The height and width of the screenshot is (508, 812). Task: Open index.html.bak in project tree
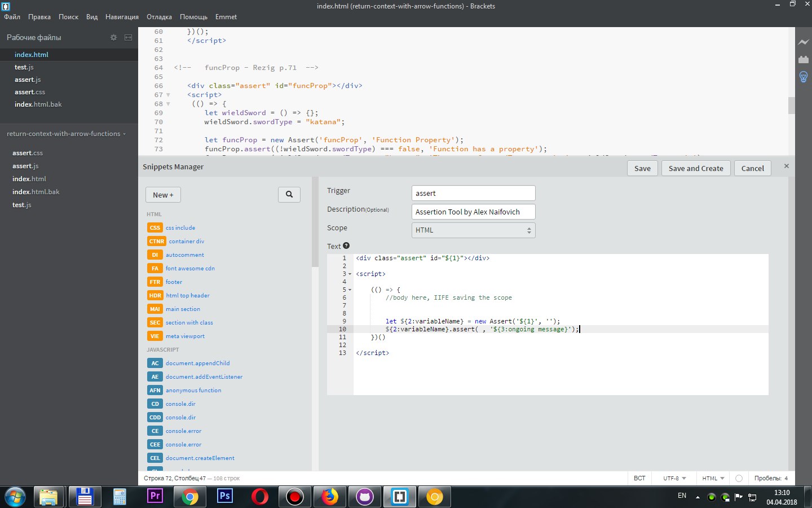(x=36, y=192)
